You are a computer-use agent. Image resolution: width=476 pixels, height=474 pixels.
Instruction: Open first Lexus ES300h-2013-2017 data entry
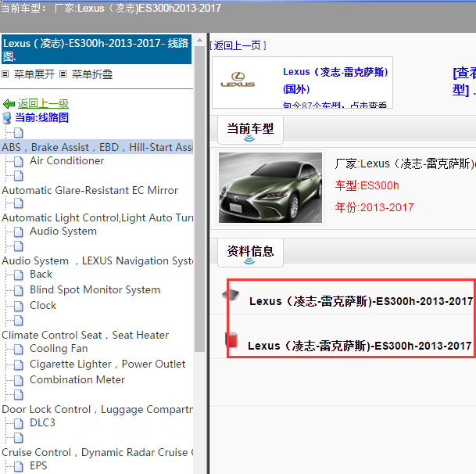pos(361,301)
